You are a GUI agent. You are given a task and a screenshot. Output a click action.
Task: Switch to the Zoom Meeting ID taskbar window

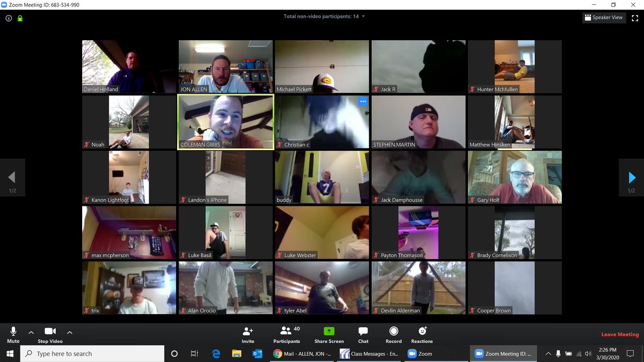coord(503,353)
